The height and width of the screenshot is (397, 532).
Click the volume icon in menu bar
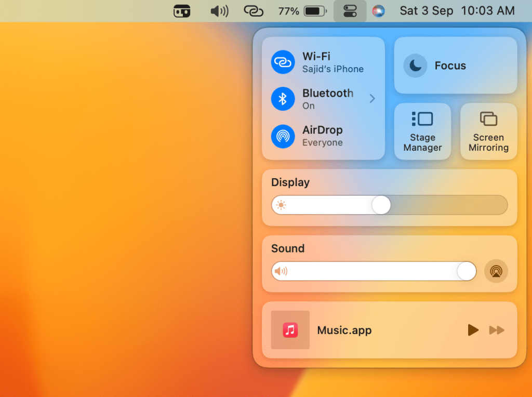219,11
